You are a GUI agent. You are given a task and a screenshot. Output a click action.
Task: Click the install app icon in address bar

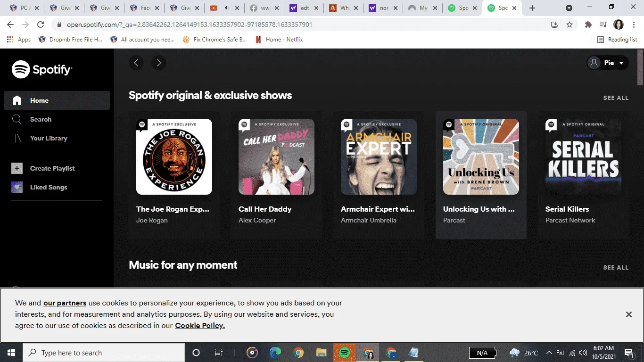coord(554,25)
